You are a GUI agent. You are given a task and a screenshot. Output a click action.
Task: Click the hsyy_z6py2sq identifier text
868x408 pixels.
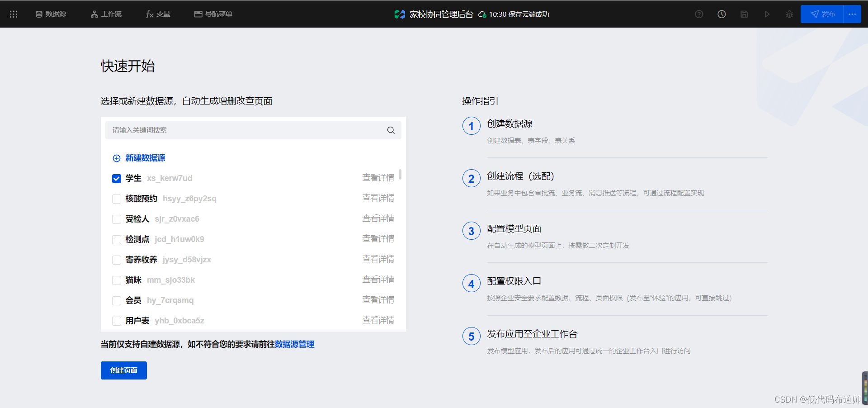(189, 199)
